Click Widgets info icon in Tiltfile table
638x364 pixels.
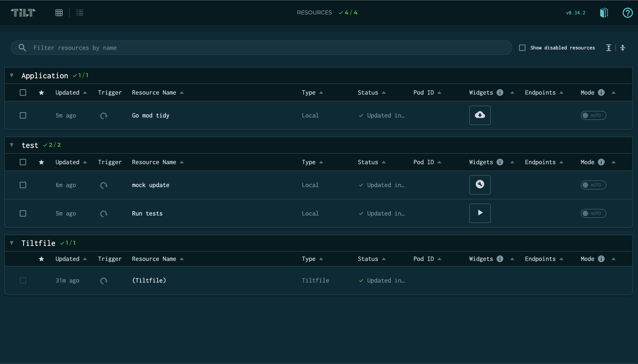pos(500,259)
